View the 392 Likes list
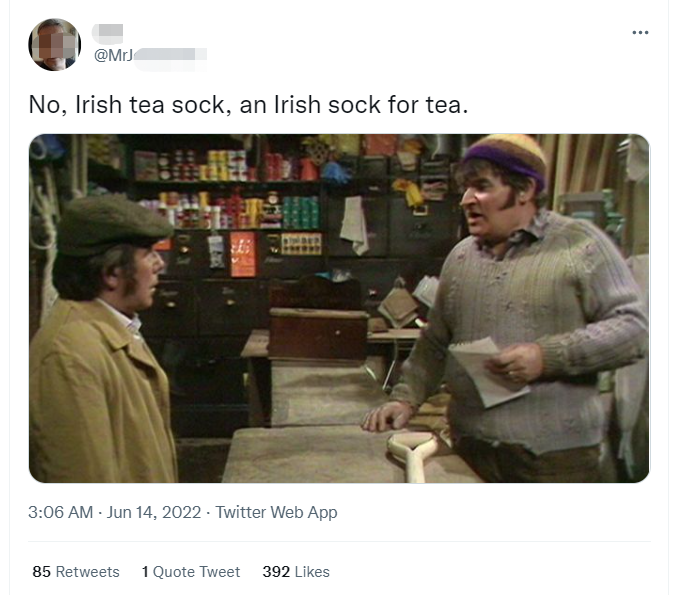The image size is (674, 595). [x=296, y=572]
